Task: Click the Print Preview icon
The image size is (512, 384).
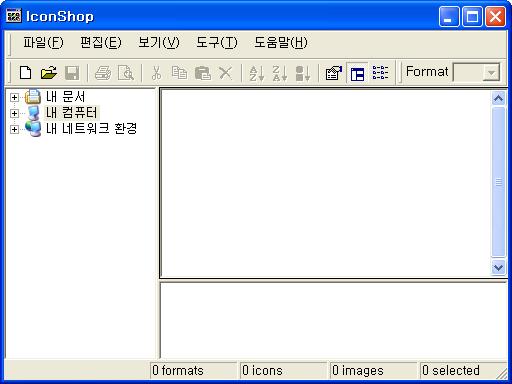Action: click(126, 73)
